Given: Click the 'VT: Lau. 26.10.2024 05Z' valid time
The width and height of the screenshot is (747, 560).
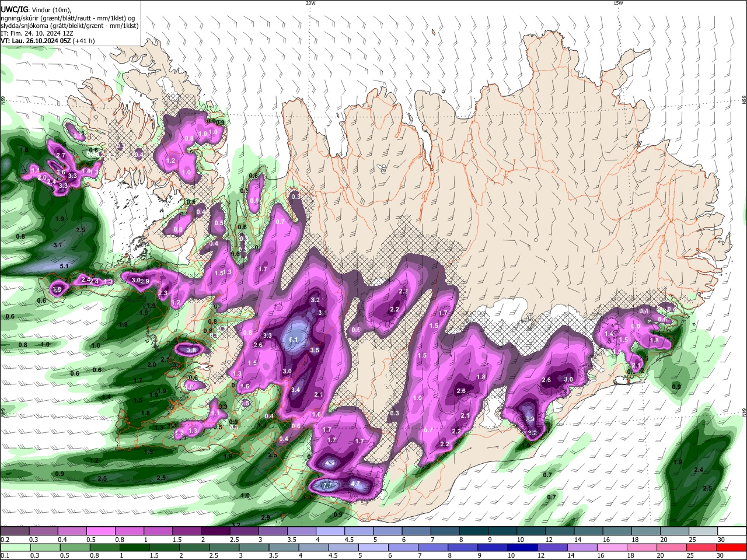Looking at the screenshot, I should point(36,41).
